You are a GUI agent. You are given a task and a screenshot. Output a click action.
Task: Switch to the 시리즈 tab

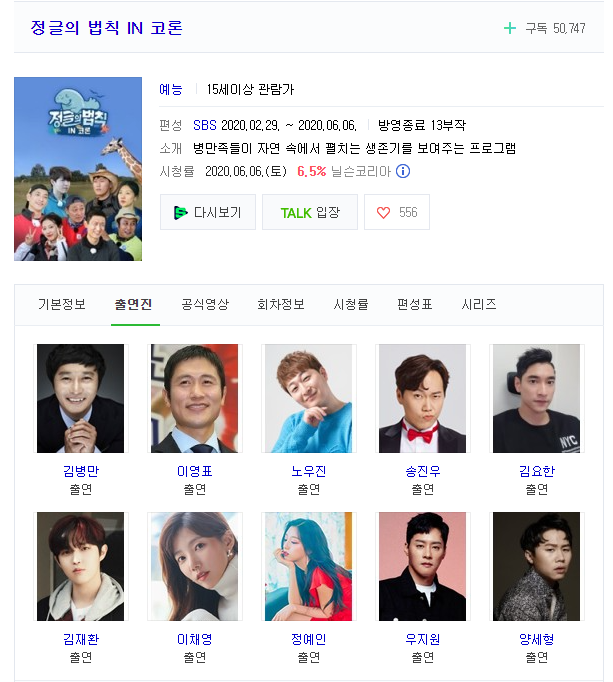tap(479, 304)
